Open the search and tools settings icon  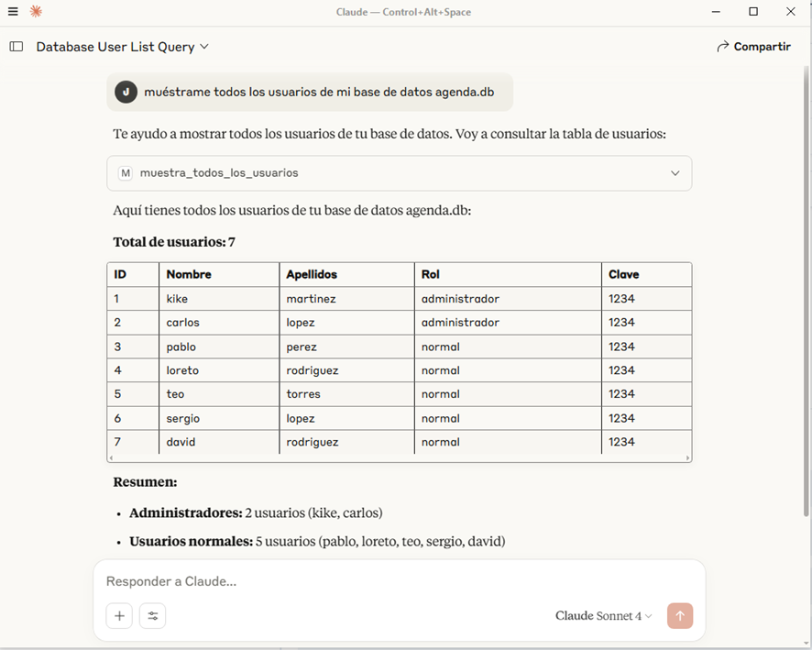[x=152, y=616]
